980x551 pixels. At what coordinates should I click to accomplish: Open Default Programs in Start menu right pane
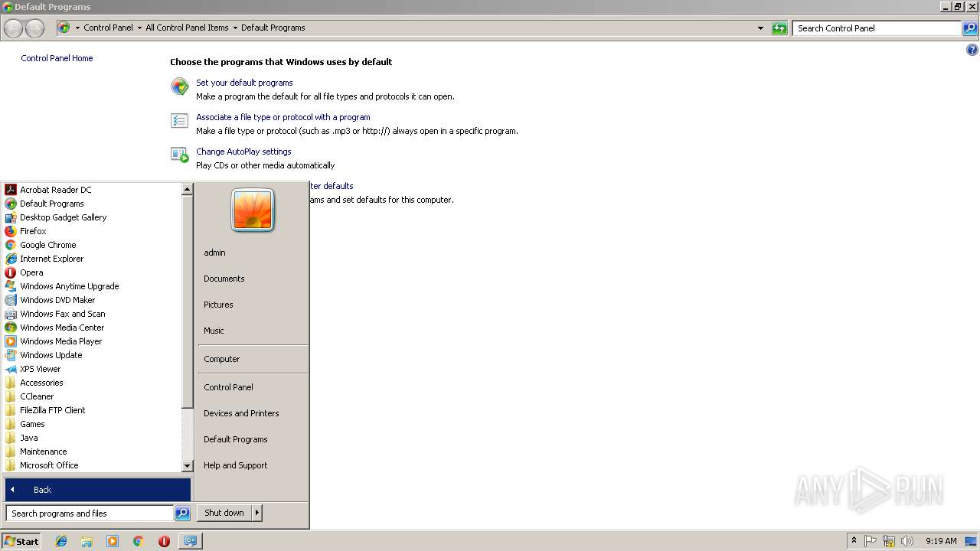236,439
